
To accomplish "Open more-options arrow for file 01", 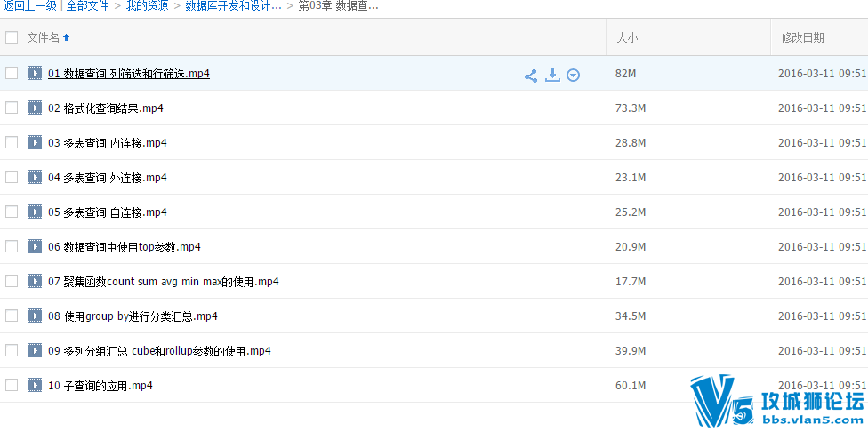I will click(574, 76).
